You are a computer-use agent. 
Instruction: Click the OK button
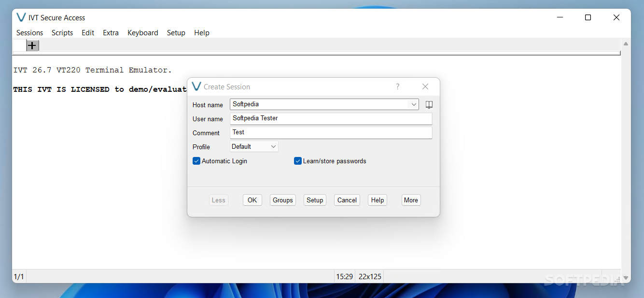[x=252, y=200]
